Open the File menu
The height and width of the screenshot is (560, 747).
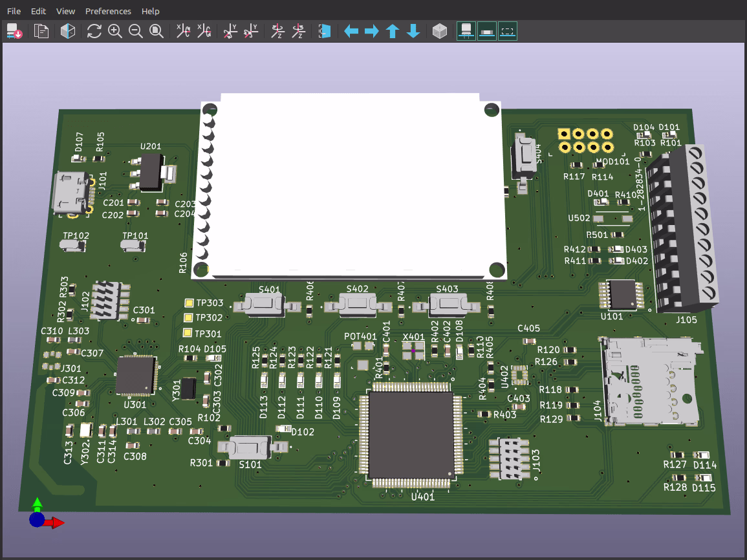[x=14, y=11]
